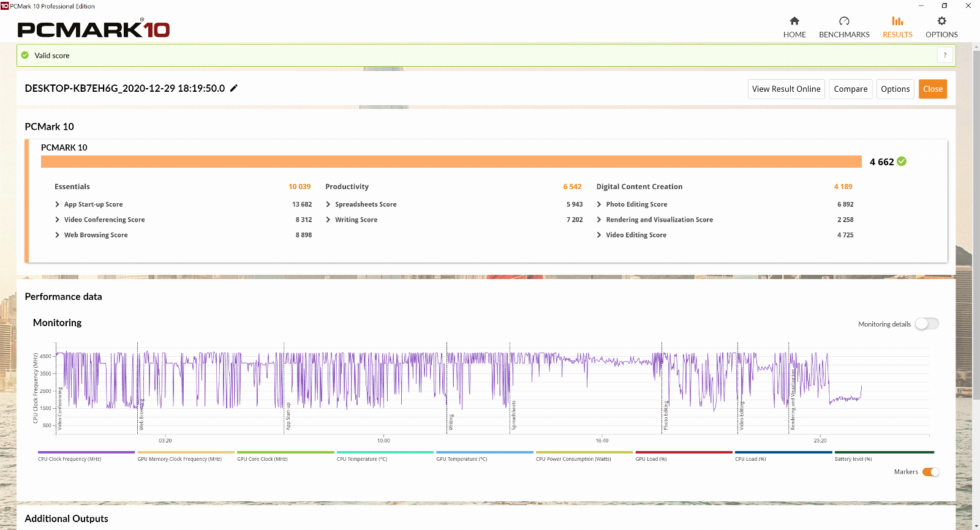Click the Web Browsing marker in chart
This screenshot has height=530, width=980.
(x=141, y=414)
